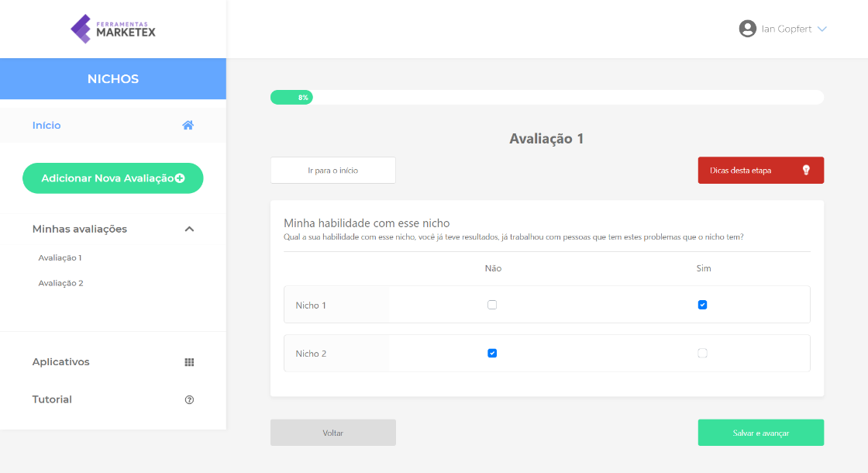Click the home icon beside Início
This screenshot has width=868, height=473.
pos(188,125)
